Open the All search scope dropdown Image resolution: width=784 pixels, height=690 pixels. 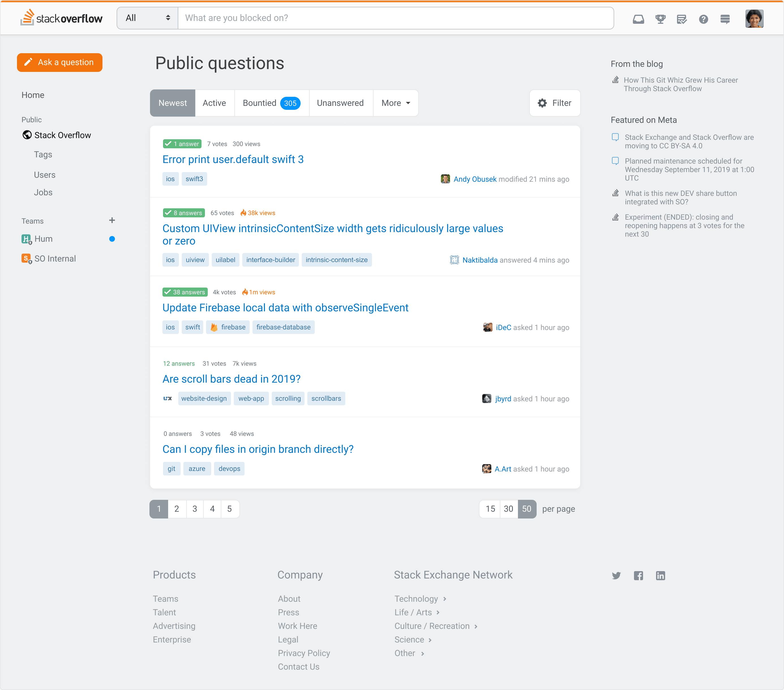click(147, 18)
